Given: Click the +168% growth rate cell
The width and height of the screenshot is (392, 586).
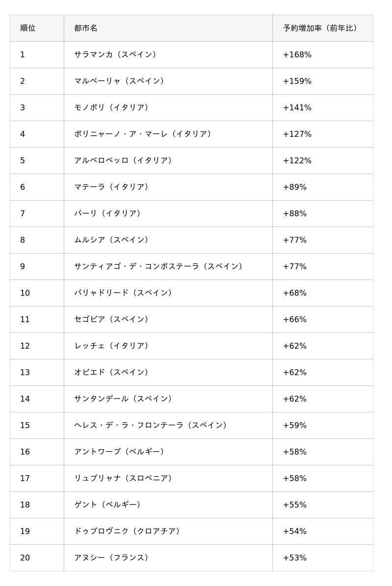Looking at the screenshot, I should (x=297, y=55).
